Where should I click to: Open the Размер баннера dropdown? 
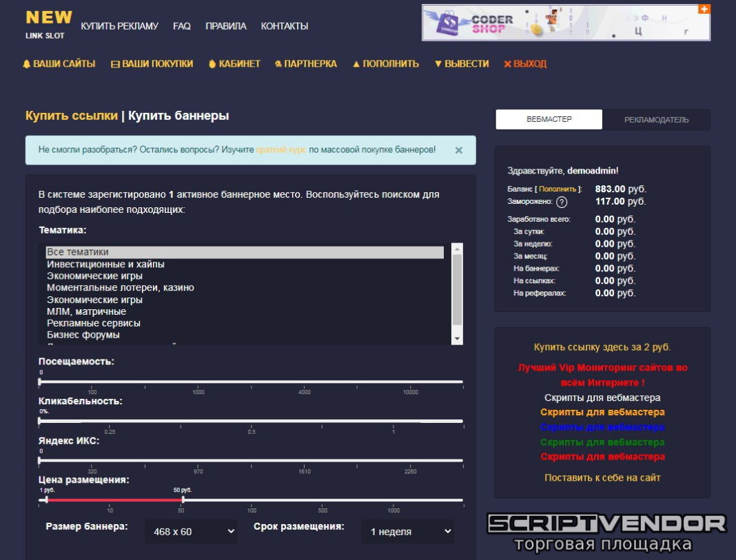coord(191,532)
